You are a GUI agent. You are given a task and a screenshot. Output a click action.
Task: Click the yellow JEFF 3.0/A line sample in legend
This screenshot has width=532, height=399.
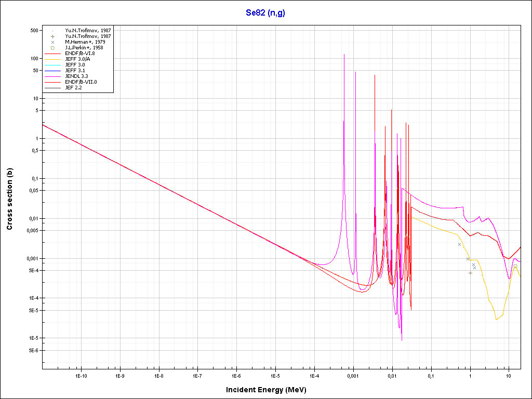pyautogui.click(x=53, y=59)
